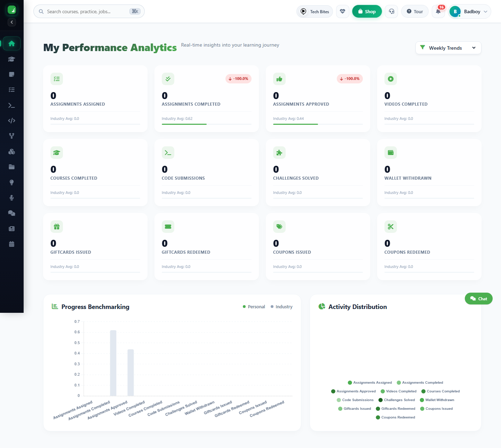The image size is (501, 448).
Task: Click the Assignments Approved industry bar in chart
Action: click(130, 373)
